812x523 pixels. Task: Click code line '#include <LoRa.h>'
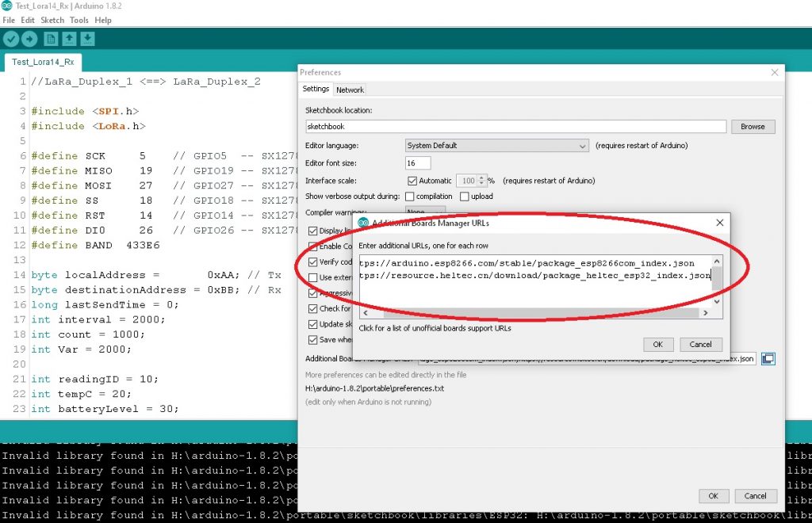coord(88,126)
